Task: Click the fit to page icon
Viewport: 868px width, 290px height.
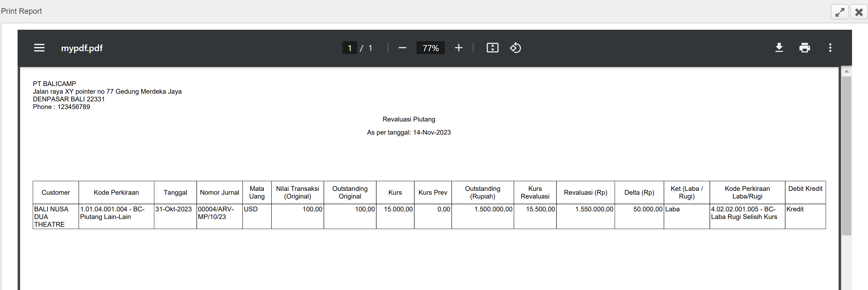Action: click(492, 48)
